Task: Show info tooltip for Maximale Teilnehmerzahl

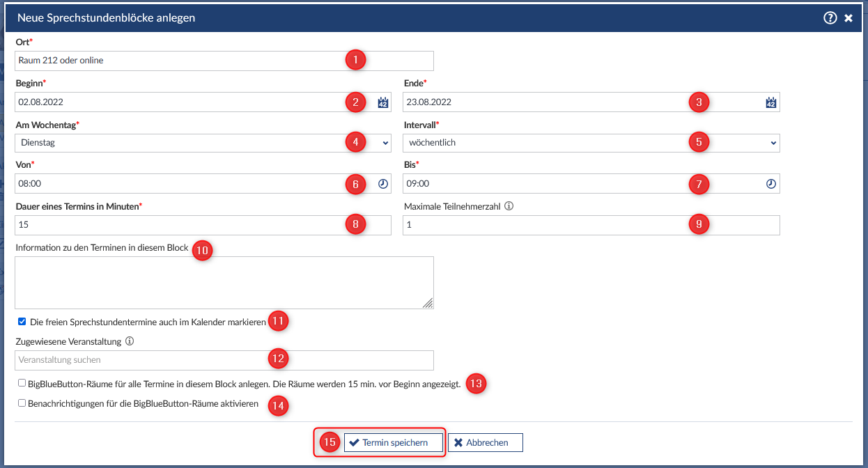Action: (509, 206)
